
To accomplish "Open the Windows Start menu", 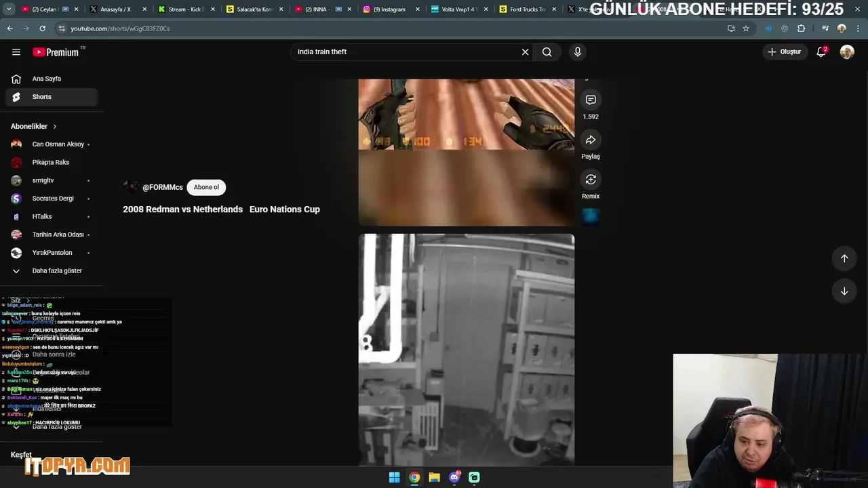I will pos(394,477).
